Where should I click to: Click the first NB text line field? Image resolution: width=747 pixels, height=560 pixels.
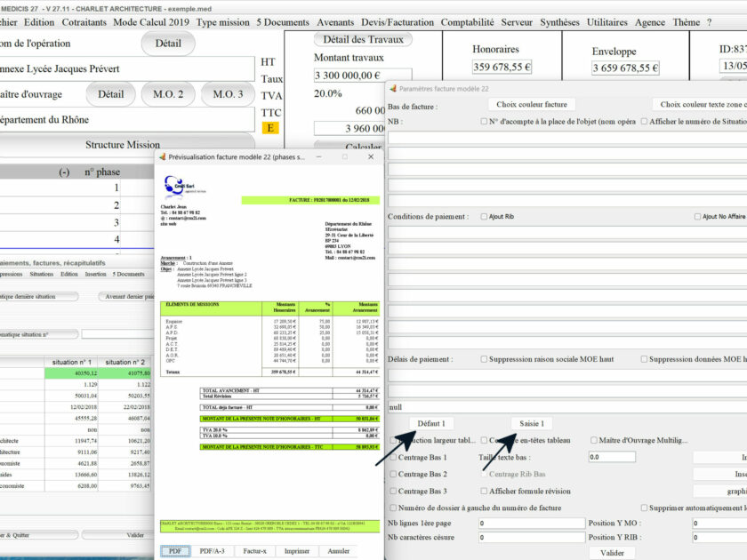point(567,138)
